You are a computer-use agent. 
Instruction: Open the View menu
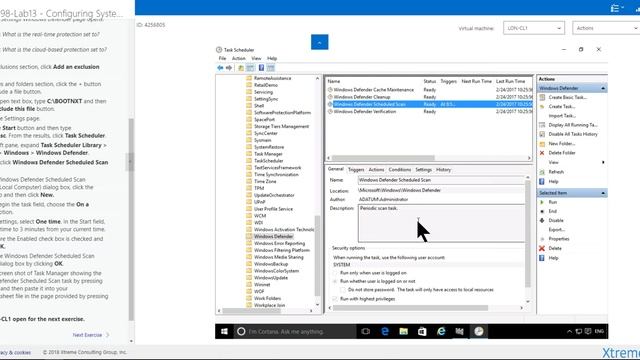[256, 58]
